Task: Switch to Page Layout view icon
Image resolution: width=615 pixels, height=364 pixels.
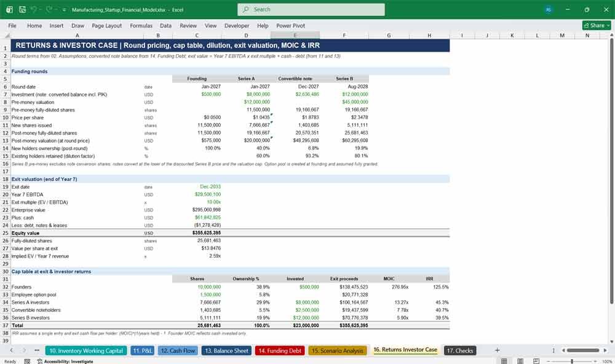Action: pos(520,361)
